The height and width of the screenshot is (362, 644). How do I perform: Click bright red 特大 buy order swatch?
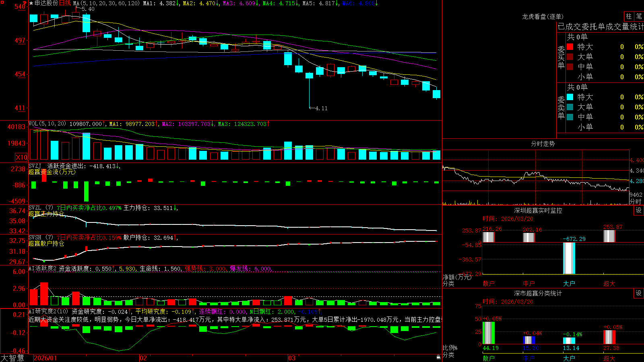pos(570,47)
